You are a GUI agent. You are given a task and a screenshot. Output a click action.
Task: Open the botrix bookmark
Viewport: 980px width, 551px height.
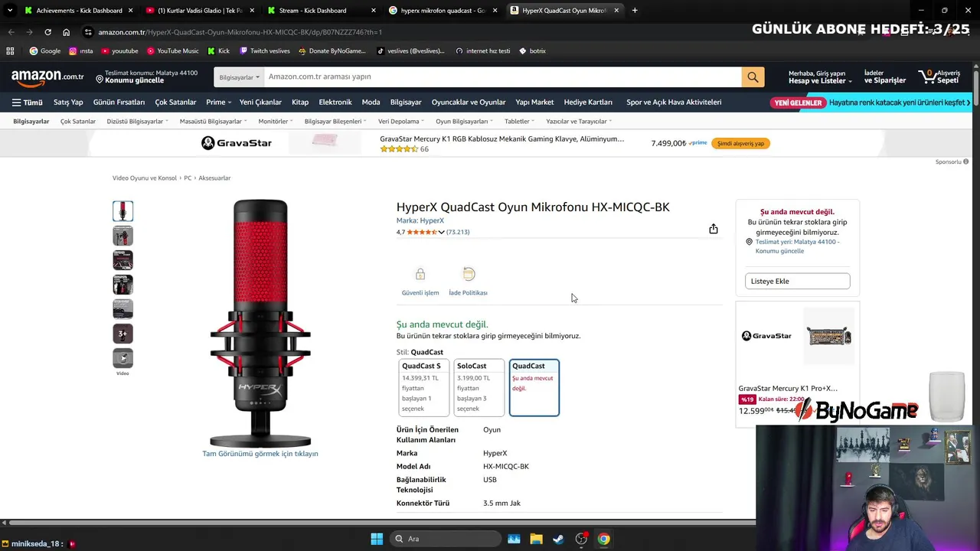[532, 51]
